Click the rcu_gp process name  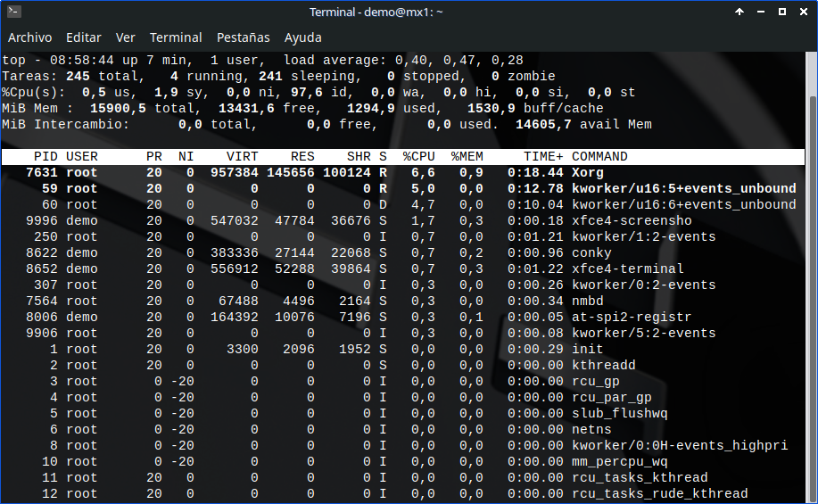click(596, 382)
